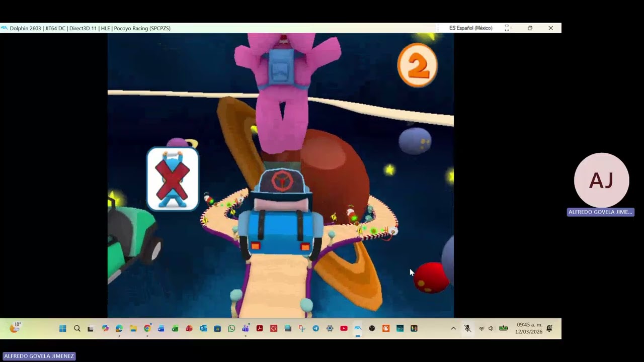
Task: Click the ALFREDO GOVELA JIME... name label under avatar
Action: [600, 212]
